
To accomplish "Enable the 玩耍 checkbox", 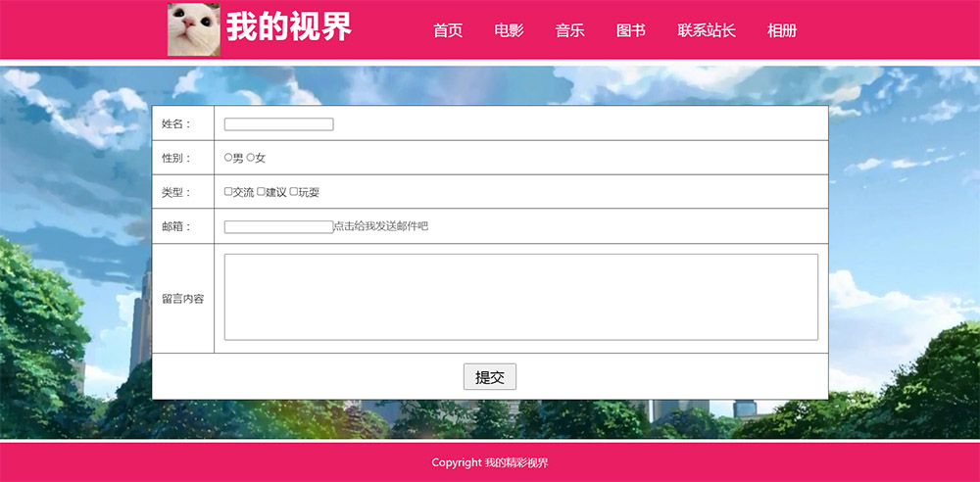I will [x=294, y=192].
